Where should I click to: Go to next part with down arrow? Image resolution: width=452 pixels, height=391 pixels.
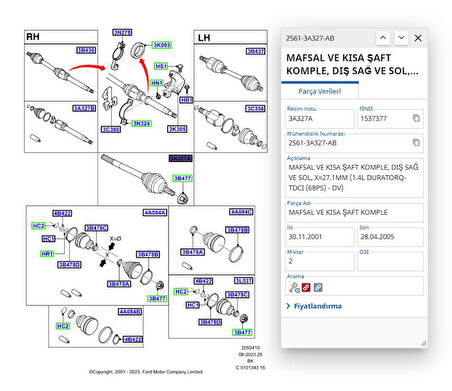pos(401,38)
